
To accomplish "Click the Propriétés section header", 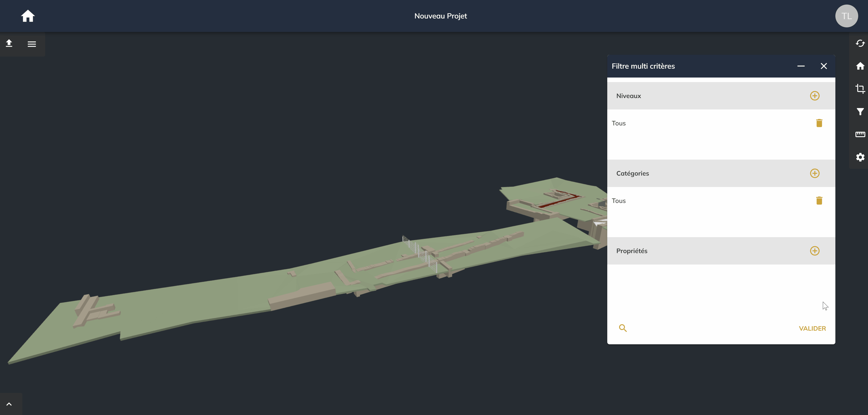I will [x=721, y=251].
